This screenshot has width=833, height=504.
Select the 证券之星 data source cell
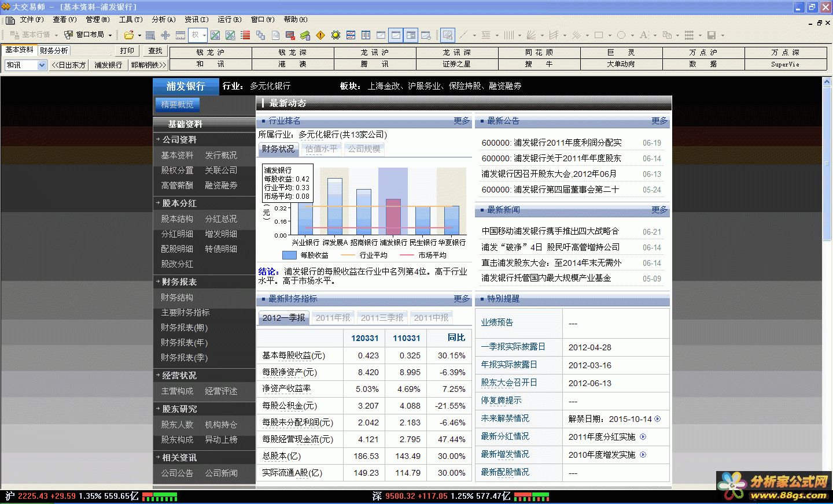(x=457, y=64)
